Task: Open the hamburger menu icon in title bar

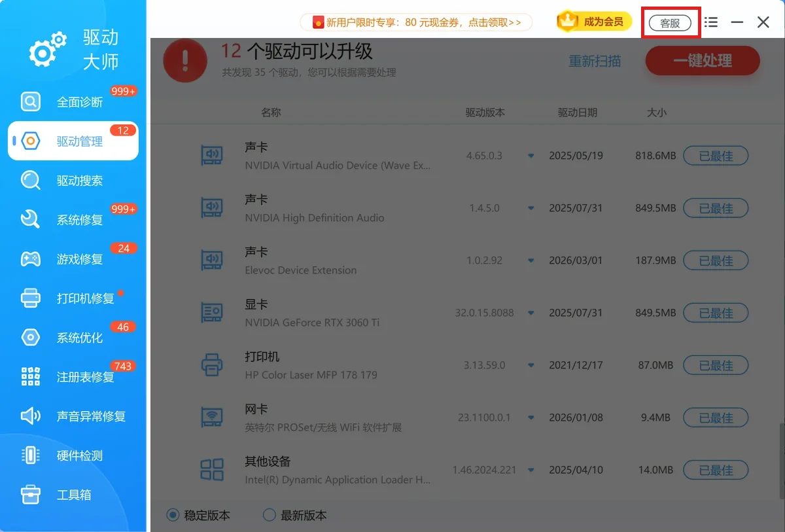Action: [x=711, y=22]
